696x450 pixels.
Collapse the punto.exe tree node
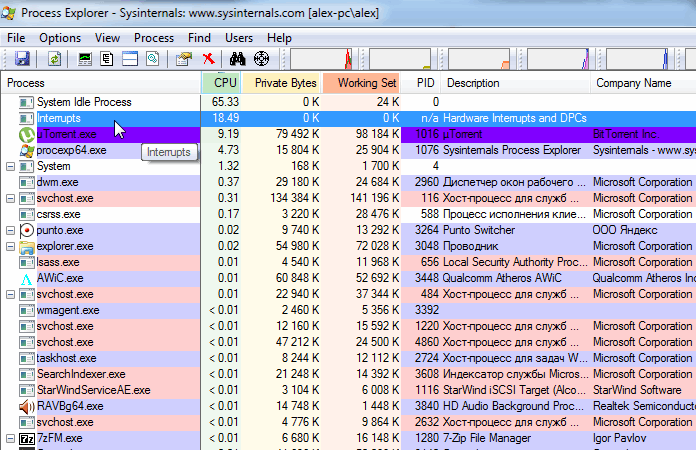pos(11,230)
